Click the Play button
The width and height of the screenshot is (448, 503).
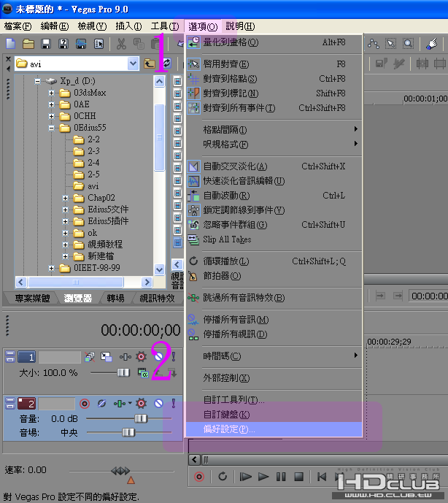pos(263,477)
